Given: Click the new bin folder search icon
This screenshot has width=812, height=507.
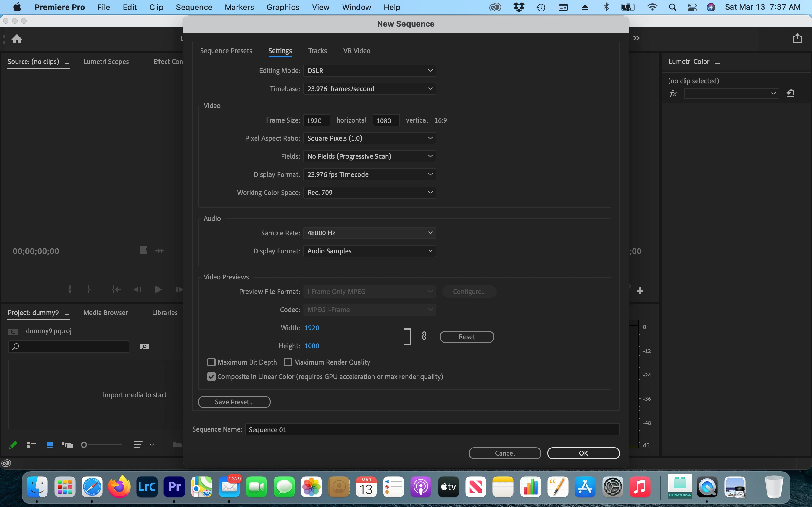Looking at the screenshot, I should (x=144, y=346).
